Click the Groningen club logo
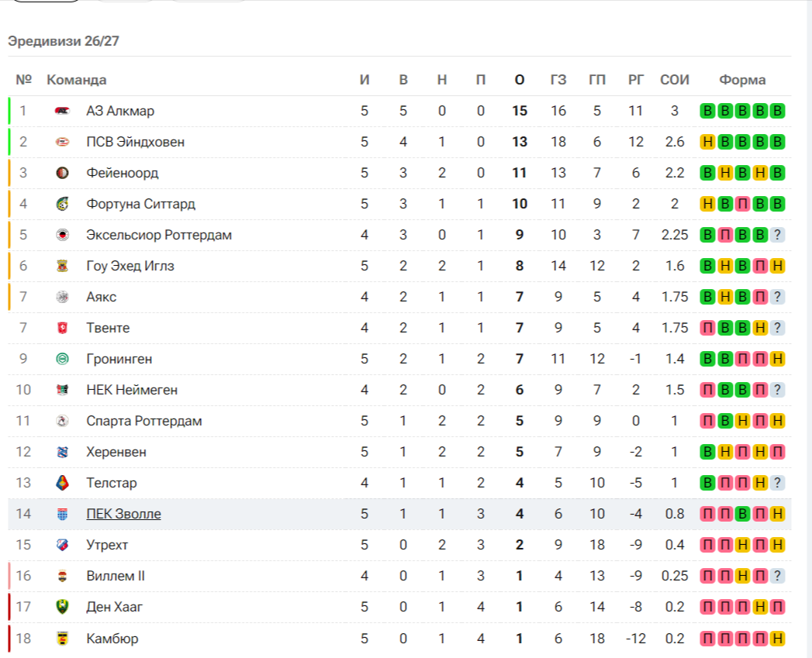812x658 pixels. pos(62,359)
